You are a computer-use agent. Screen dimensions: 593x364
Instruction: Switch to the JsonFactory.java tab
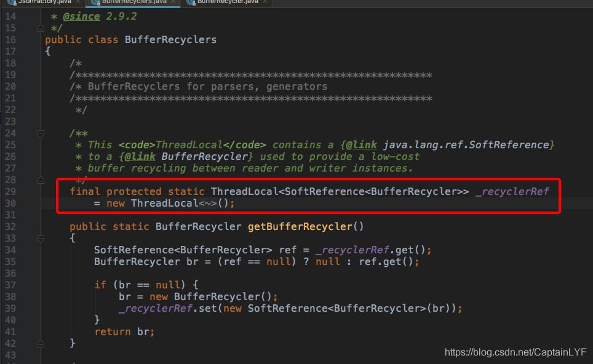click(x=45, y=2)
